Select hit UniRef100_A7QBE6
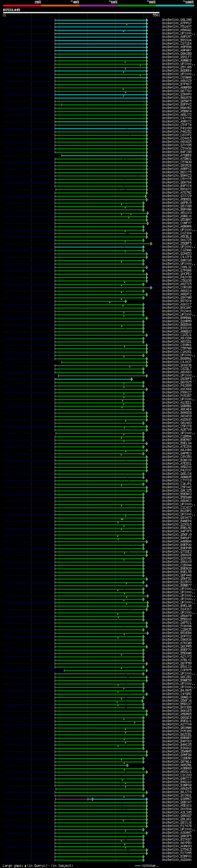Viewport: 197px width, 868px height. [x=177, y=155]
